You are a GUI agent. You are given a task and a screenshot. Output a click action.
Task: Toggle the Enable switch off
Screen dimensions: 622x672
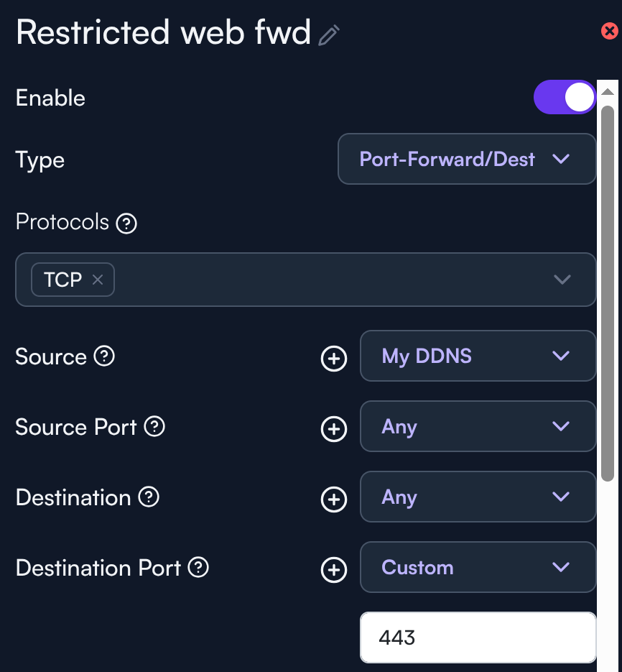[565, 97]
